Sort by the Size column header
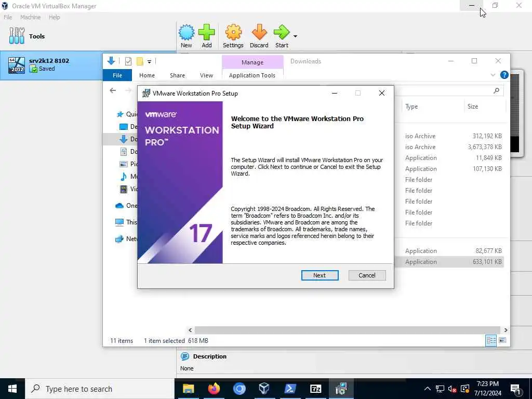Image resolution: width=532 pixels, height=399 pixels. (473, 107)
